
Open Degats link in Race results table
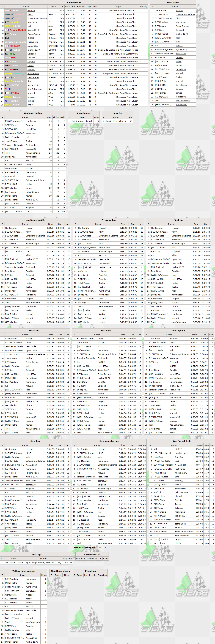coord(31,61)
